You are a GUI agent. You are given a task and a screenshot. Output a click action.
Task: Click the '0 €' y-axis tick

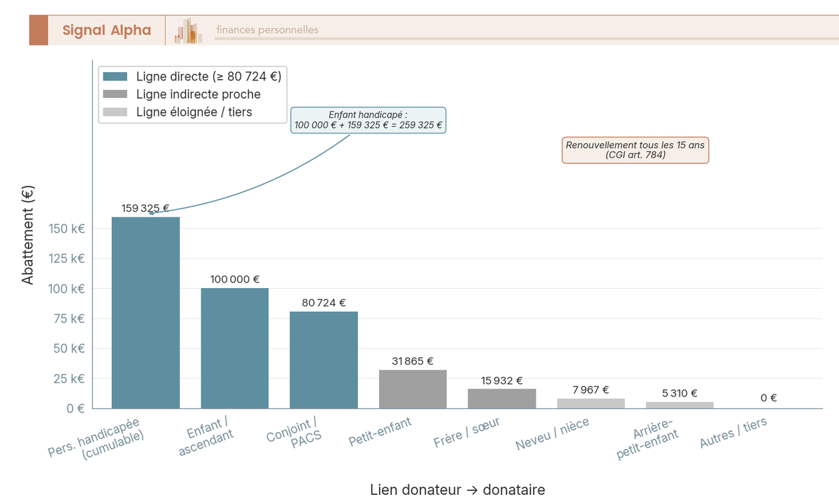click(76, 408)
